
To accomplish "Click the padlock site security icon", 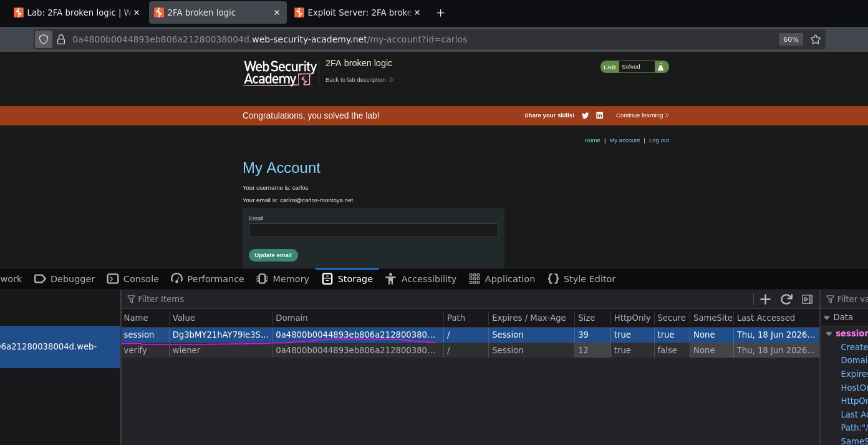I will (61, 39).
